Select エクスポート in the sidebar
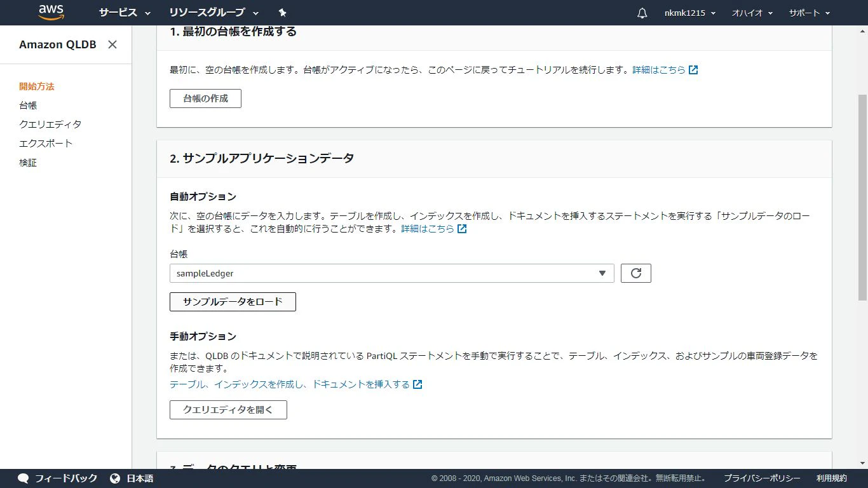Image resolution: width=868 pixels, height=488 pixels. coord(46,144)
